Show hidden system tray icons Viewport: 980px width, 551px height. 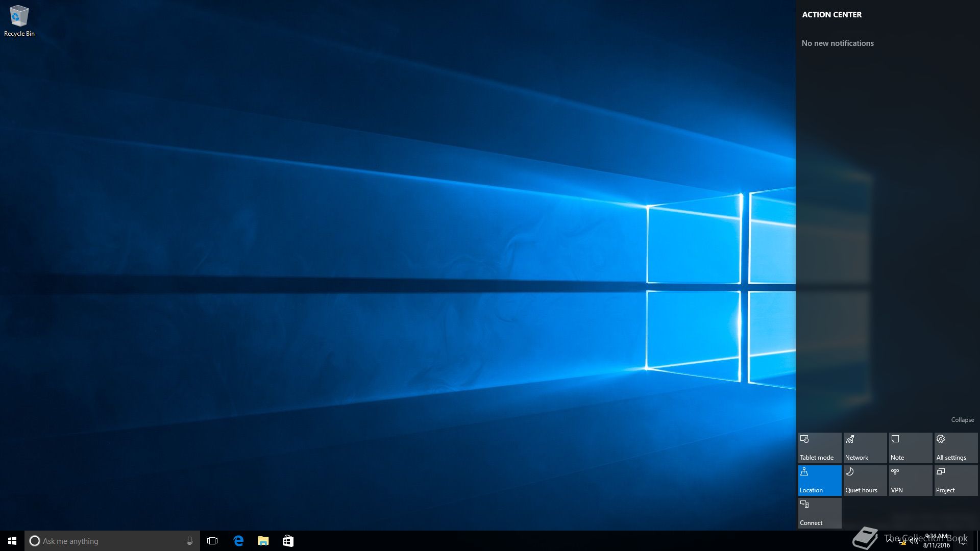point(890,541)
